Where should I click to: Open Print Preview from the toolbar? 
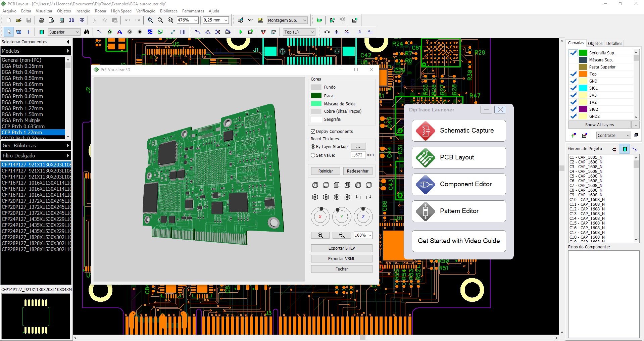click(x=52, y=20)
